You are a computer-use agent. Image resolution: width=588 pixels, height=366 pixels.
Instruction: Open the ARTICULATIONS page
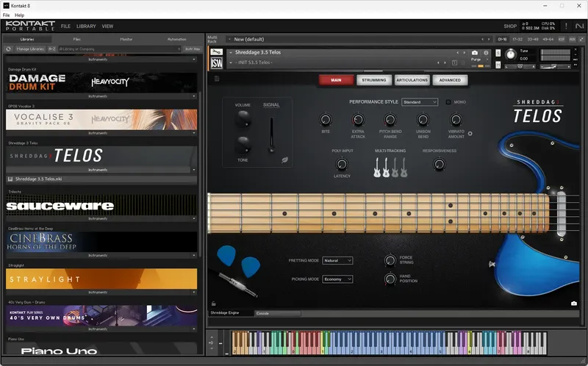click(x=412, y=80)
